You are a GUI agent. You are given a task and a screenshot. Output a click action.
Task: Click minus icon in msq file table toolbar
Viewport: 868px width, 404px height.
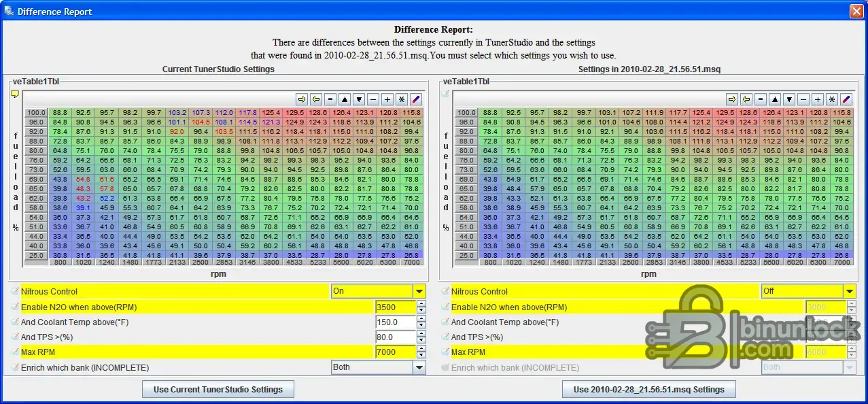[803, 99]
